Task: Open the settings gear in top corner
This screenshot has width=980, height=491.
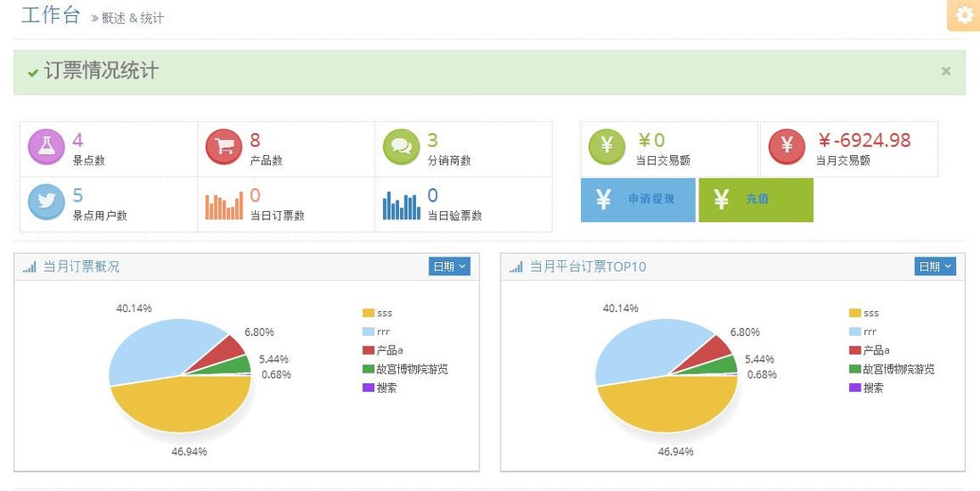Action: point(964,16)
